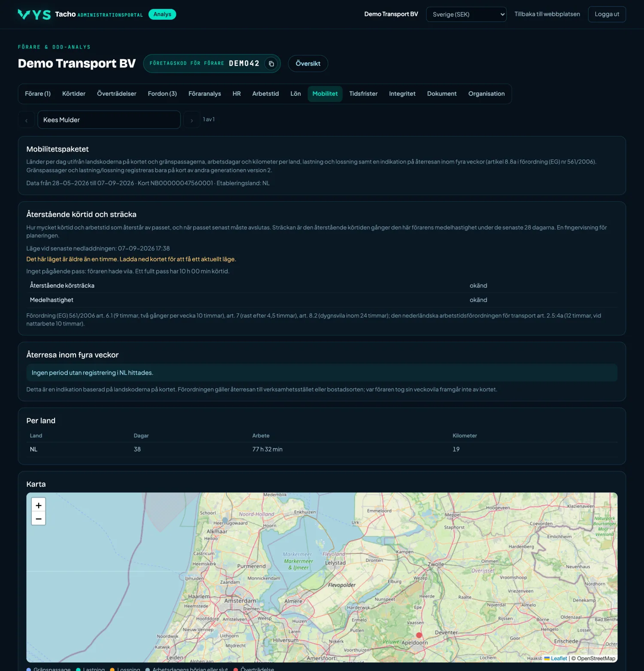Select the 77 h 32 min work value

[x=267, y=449]
